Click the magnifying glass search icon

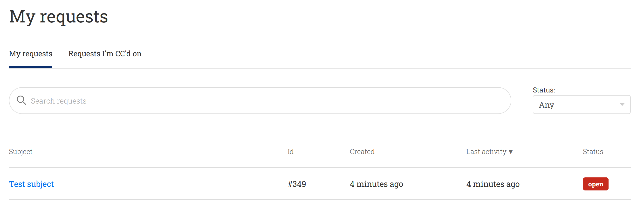coord(21,100)
